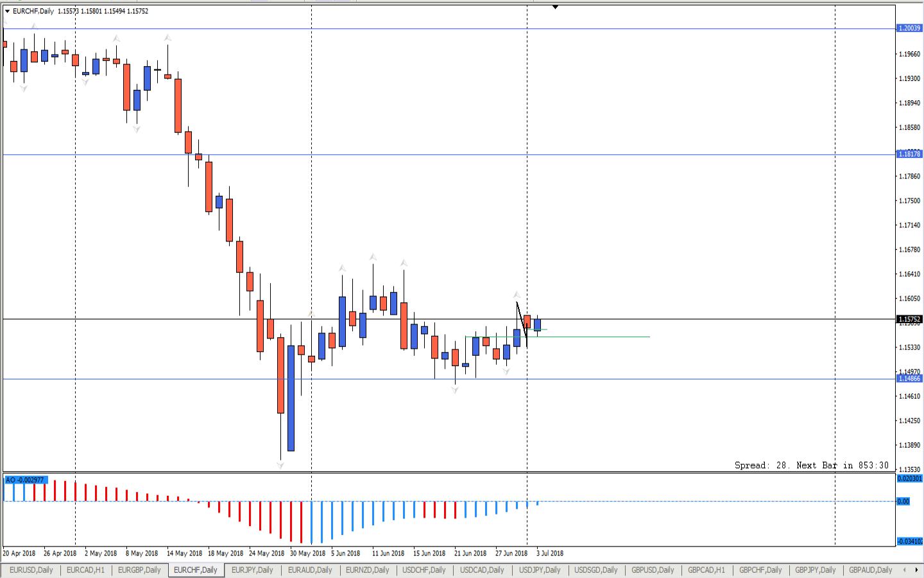Click the 14 May 2018 date label
Image resolution: width=924 pixels, height=578 pixels.
coord(185,553)
